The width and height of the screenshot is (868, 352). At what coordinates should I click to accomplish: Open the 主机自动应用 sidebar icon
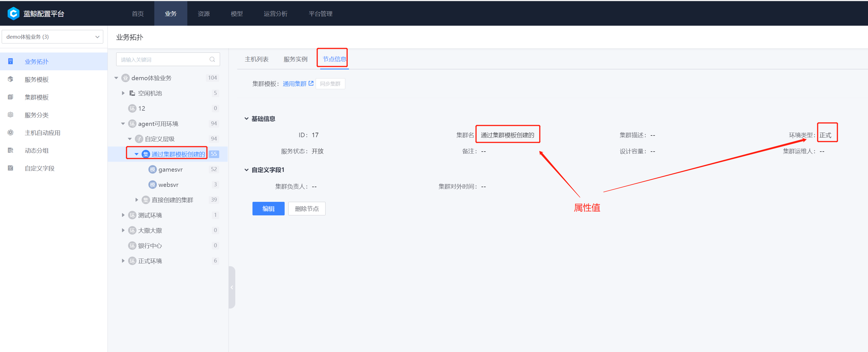10,132
